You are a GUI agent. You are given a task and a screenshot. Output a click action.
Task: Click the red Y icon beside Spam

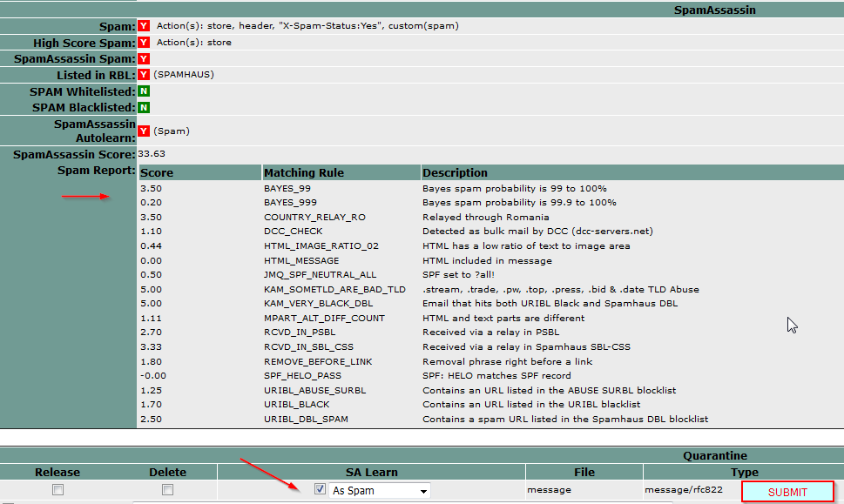[x=144, y=26]
